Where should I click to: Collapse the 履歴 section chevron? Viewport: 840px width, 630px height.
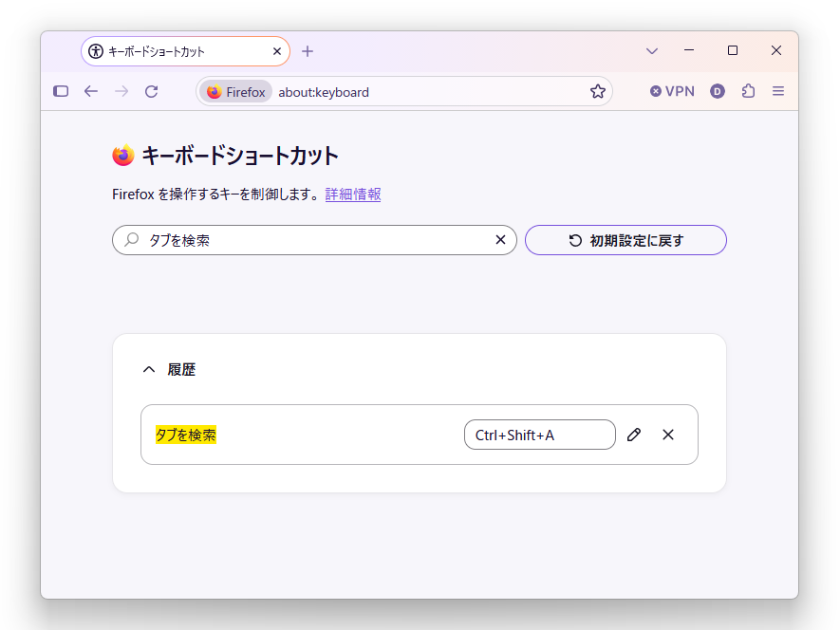tap(149, 370)
